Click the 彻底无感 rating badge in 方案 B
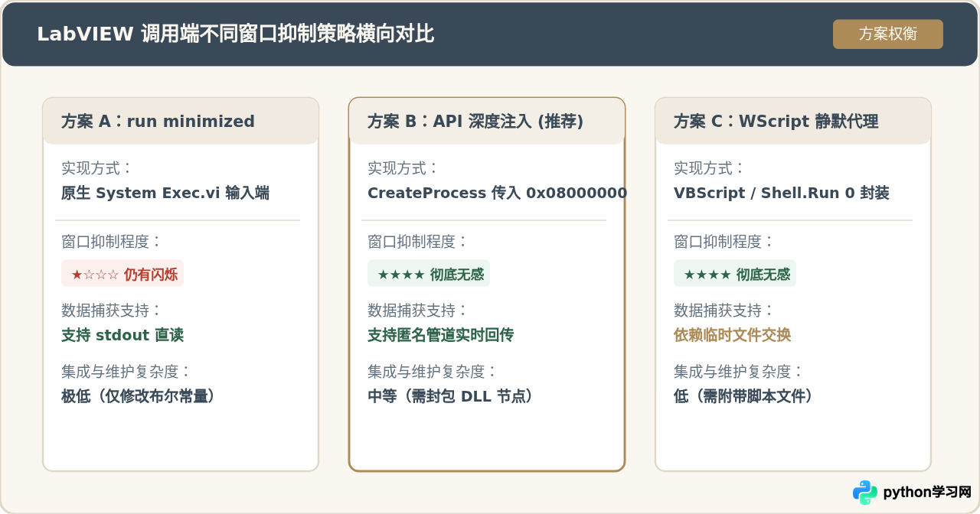980x514 pixels. coord(429,273)
